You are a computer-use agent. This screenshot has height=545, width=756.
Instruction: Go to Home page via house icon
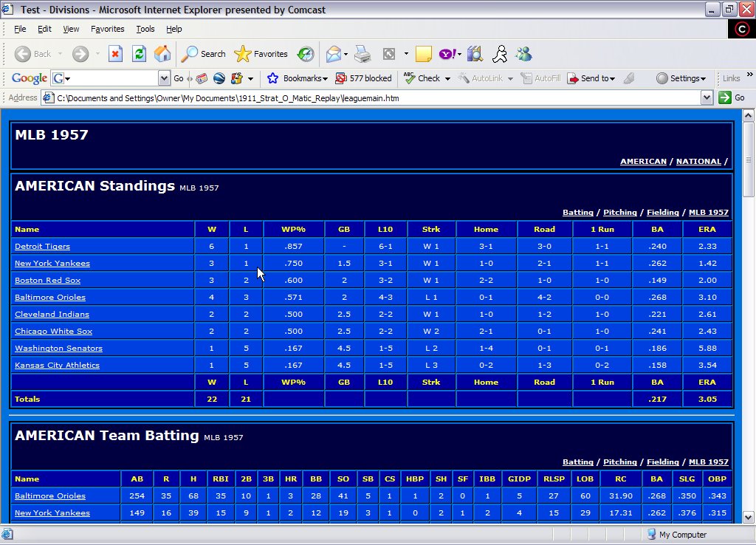click(162, 54)
